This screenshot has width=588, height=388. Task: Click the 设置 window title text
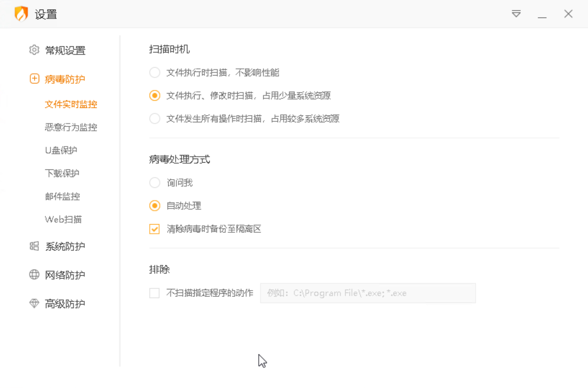[x=46, y=14]
